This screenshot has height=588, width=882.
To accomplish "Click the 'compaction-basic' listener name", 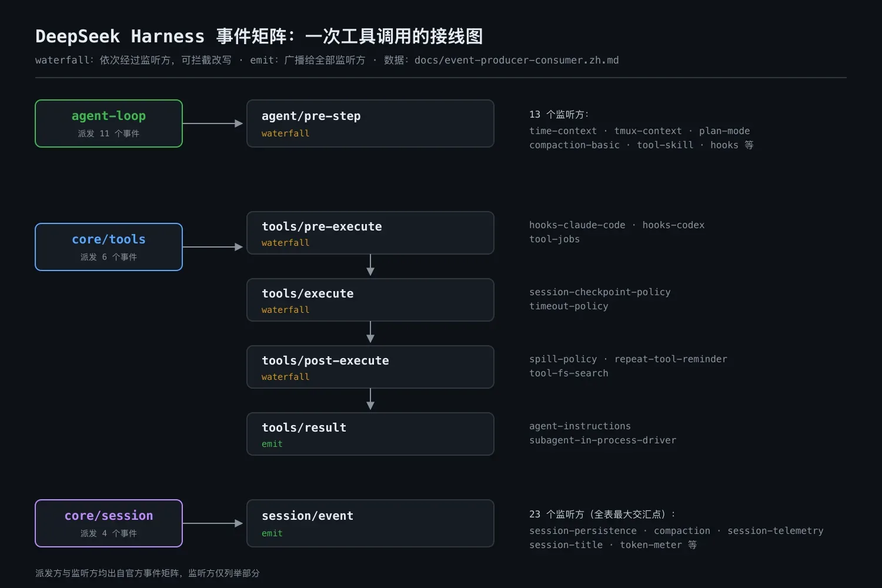I will pyautogui.click(x=574, y=145).
